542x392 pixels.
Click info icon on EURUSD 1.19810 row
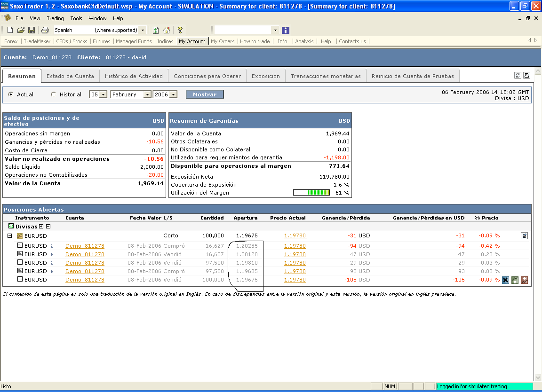[52, 263]
